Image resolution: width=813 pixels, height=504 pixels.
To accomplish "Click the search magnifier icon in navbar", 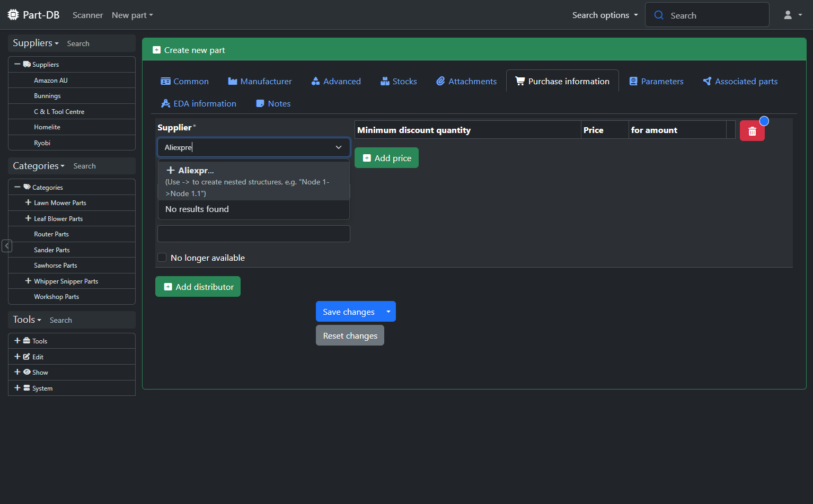I will pyautogui.click(x=659, y=15).
